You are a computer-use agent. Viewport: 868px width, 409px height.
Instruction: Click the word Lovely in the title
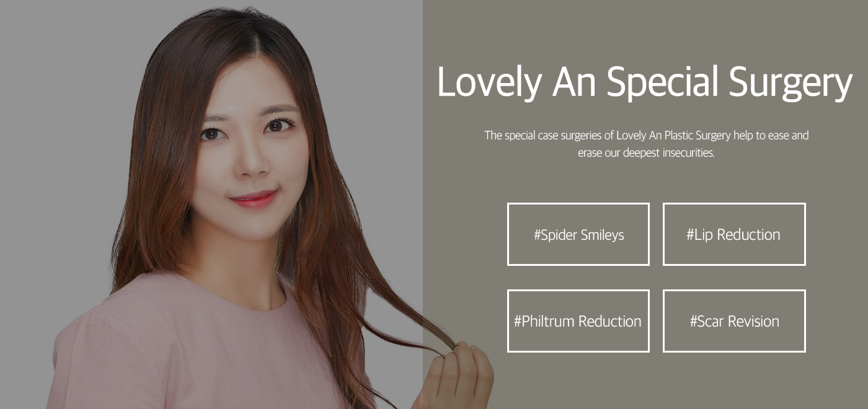[x=489, y=82]
